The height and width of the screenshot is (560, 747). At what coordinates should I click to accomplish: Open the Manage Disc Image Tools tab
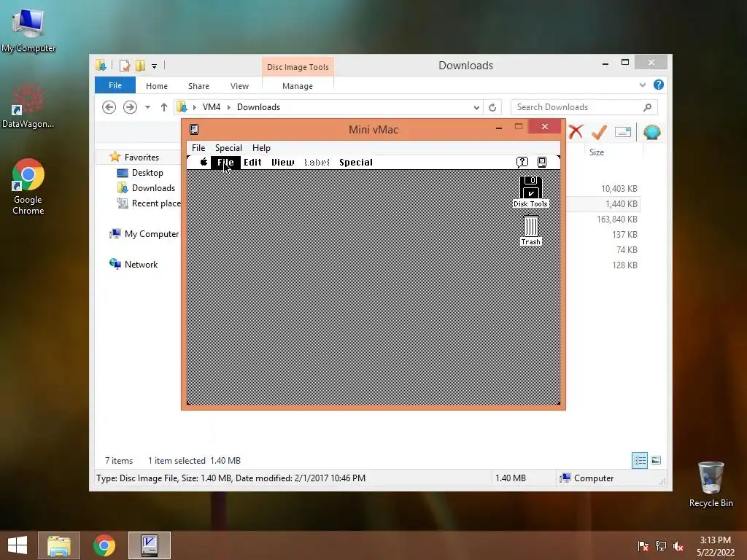[298, 86]
